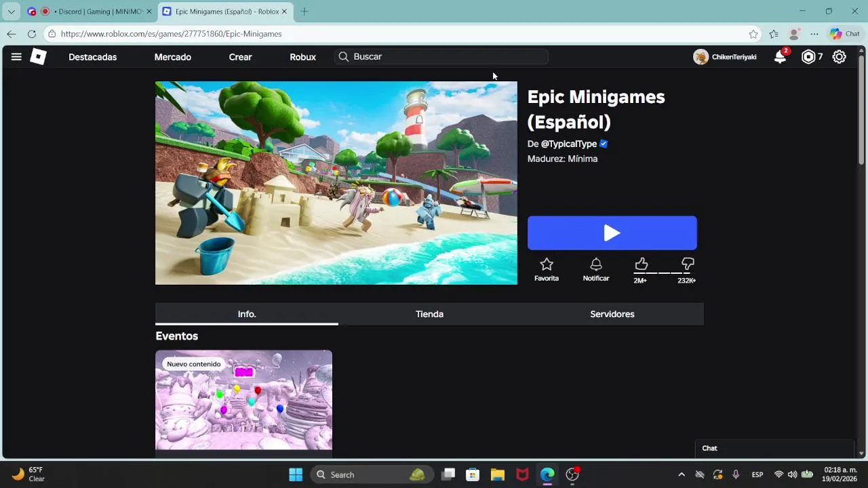This screenshot has width=868, height=488.
Task: Open File Explorer from the taskbar
Action: (x=498, y=474)
